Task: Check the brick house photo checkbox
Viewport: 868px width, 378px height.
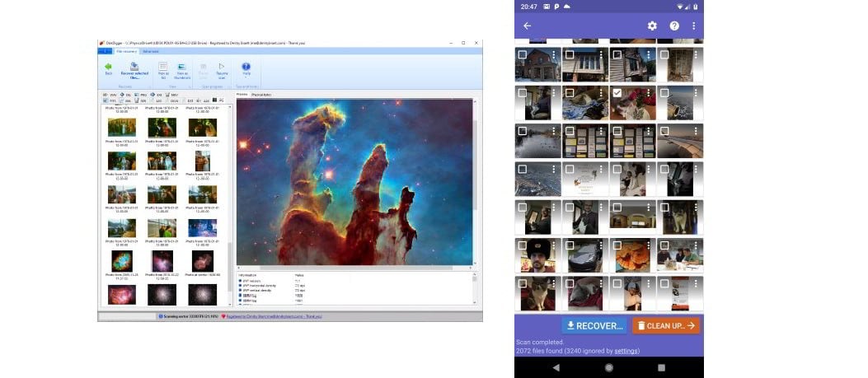Action: [523, 54]
